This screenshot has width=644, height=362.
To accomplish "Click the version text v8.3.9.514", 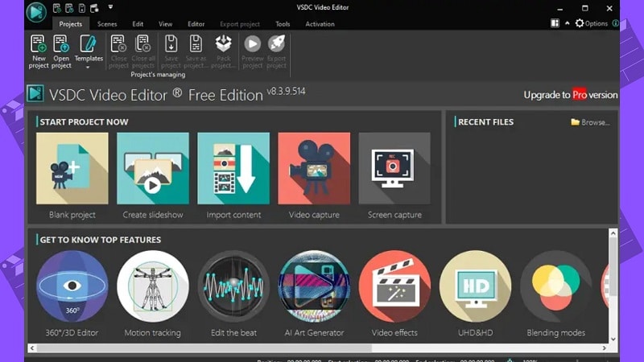I will [286, 91].
